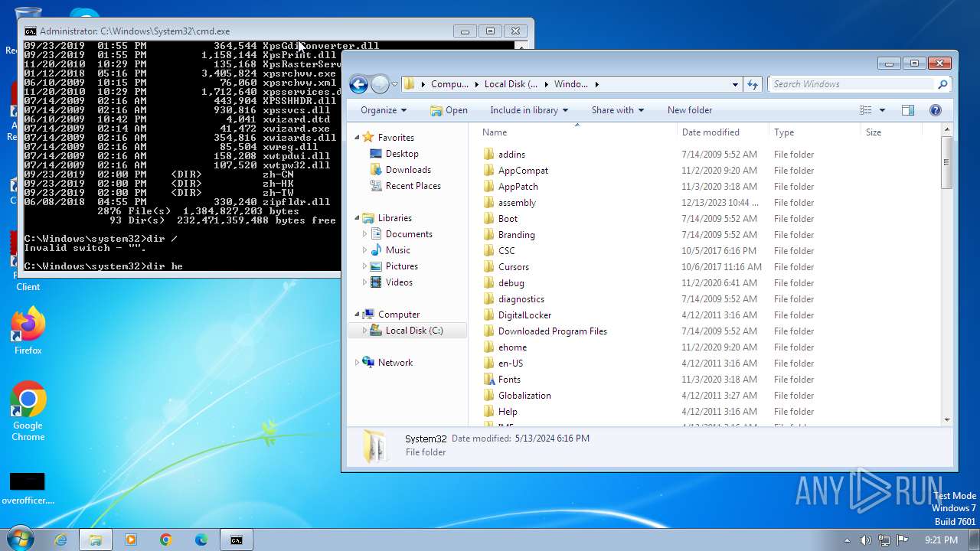Screen dimensions: 980x551
Task: Select the Downloaded Program Files folder
Action: pyautogui.click(x=710, y=331)
